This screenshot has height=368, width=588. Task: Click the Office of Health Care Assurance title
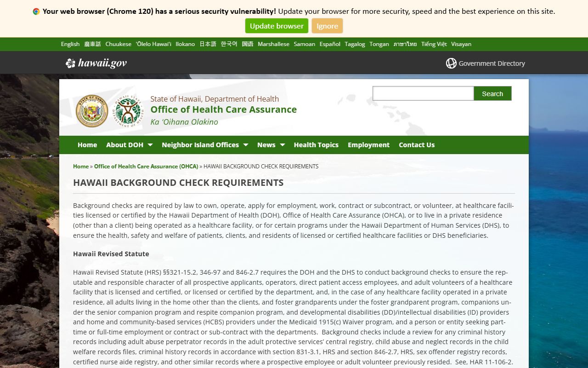[x=224, y=109]
